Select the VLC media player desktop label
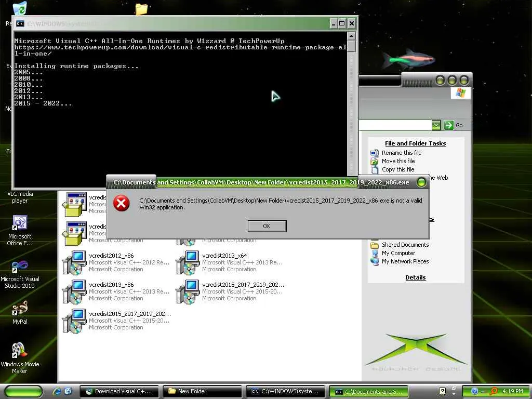 [20, 197]
